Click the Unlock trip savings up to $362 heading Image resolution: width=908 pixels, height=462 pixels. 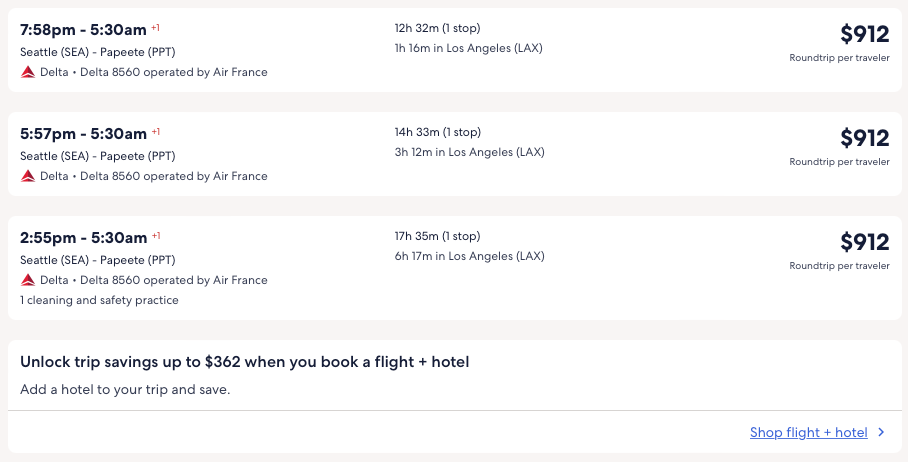(244, 362)
